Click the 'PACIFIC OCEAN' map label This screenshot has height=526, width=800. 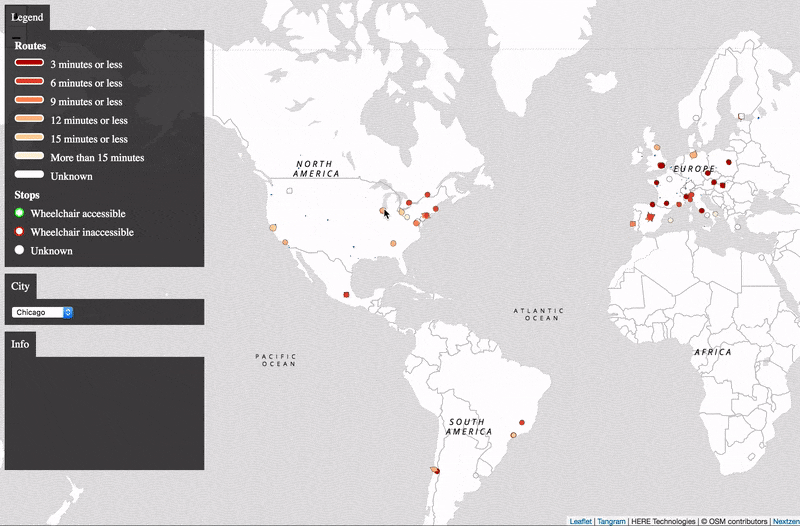(x=276, y=360)
